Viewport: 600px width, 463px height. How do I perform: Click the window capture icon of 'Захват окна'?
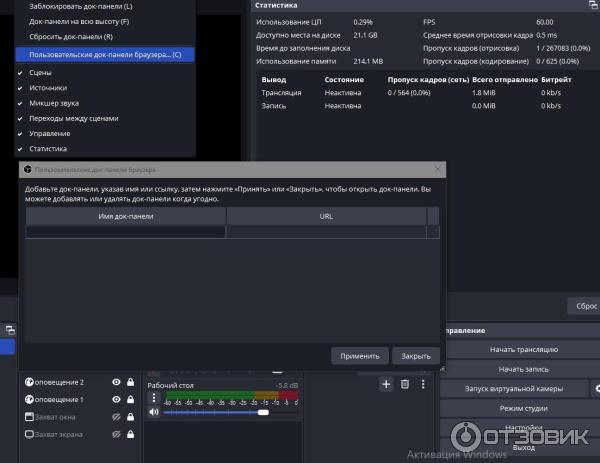click(29, 417)
